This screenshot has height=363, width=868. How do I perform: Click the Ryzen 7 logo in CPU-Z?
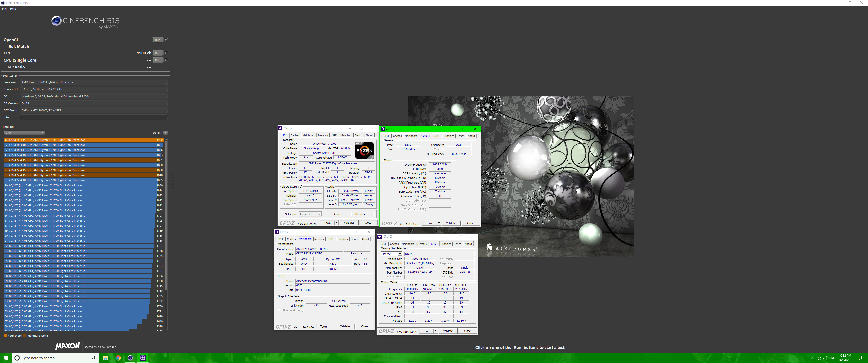tap(364, 150)
